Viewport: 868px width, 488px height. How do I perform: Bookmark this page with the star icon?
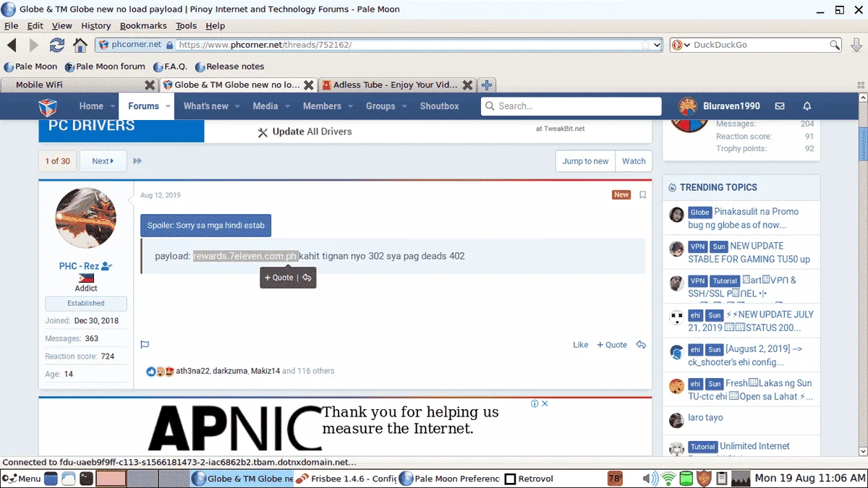pos(645,45)
